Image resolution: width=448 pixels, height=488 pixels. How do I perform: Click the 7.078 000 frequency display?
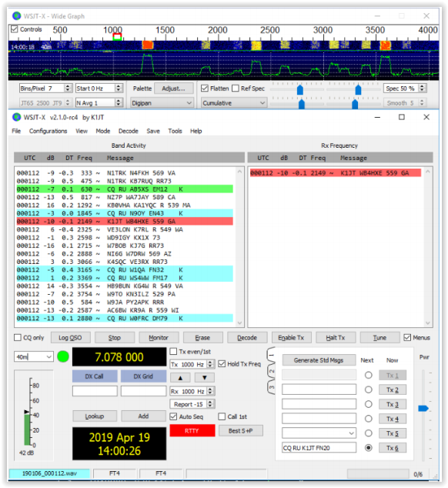coord(119,357)
